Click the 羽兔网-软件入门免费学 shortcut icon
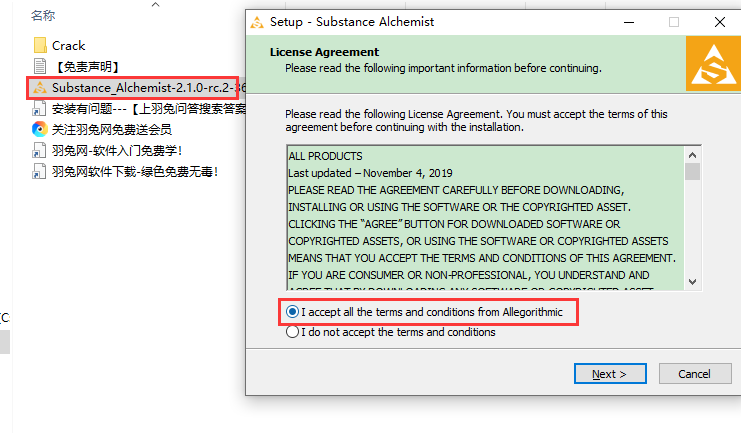 40,150
